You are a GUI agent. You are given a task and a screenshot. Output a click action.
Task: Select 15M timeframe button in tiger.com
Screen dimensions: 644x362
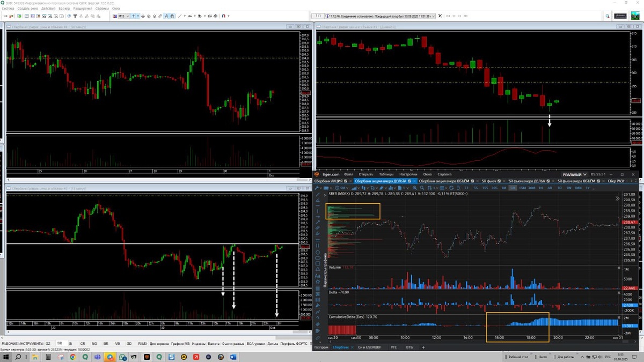tap(522, 188)
